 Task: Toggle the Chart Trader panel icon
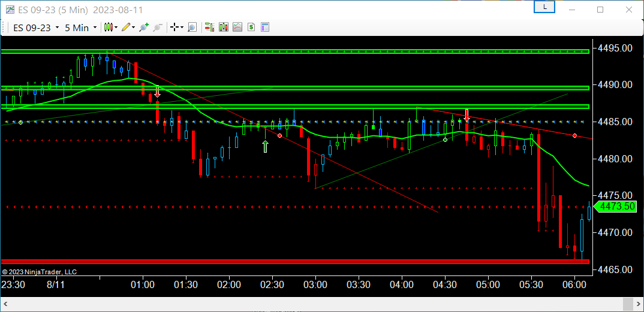(210, 28)
